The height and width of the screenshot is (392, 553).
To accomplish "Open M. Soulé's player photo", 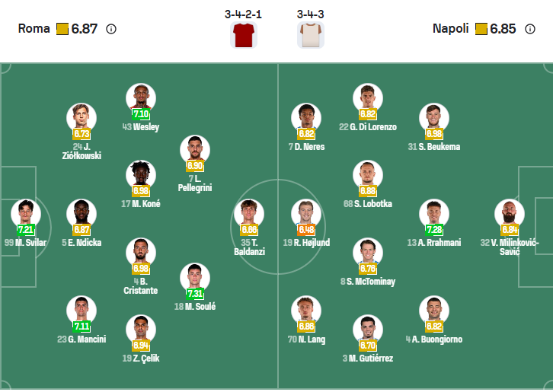I will [x=194, y=277].
